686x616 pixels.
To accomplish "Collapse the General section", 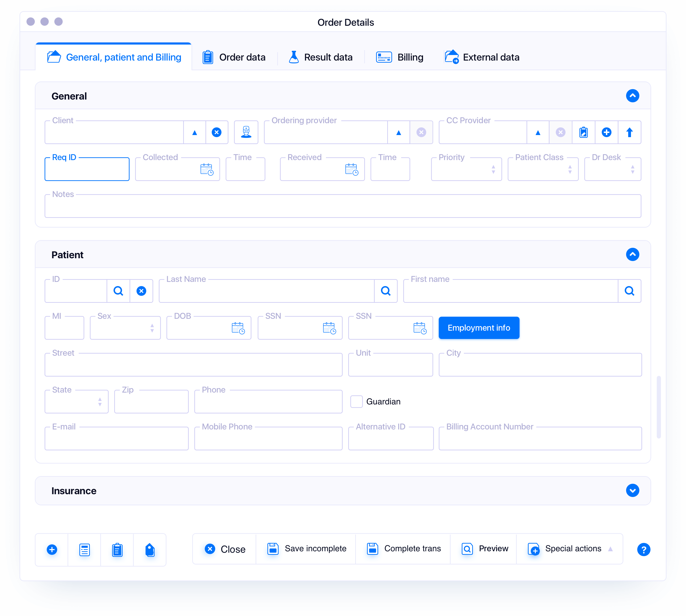I will coord(632,96).
